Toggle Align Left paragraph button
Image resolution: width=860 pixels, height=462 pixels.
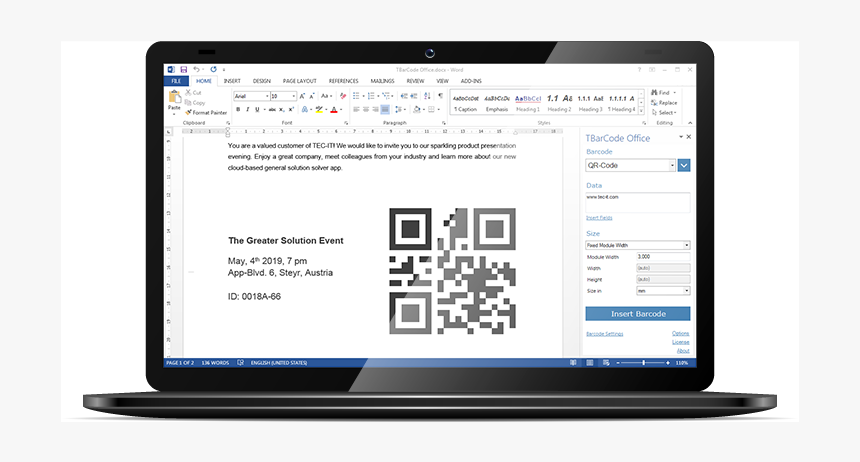pyautogui.click(x=356, y=110)
